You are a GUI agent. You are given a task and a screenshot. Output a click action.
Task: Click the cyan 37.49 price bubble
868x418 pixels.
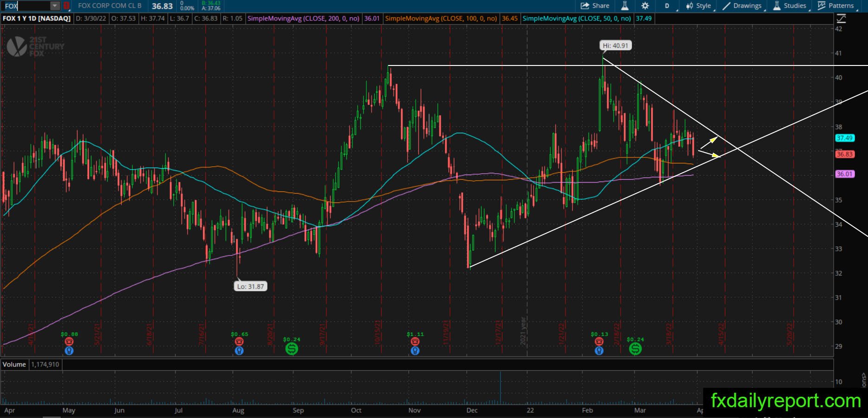(844, 138)
